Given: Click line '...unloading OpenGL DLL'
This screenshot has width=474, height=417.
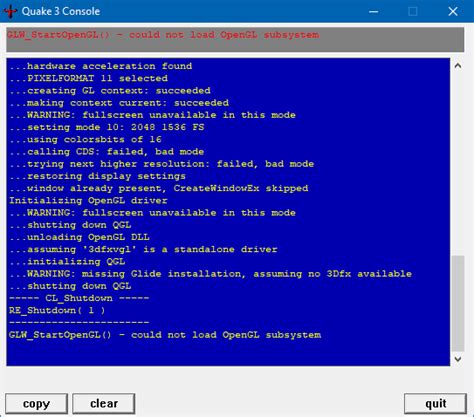Looking at the screenshot, I should [79, 237].
